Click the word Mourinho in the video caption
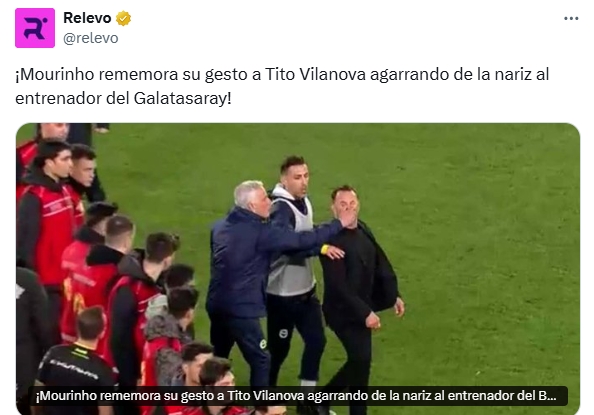 pyautogui.click(x=66, y=396)
